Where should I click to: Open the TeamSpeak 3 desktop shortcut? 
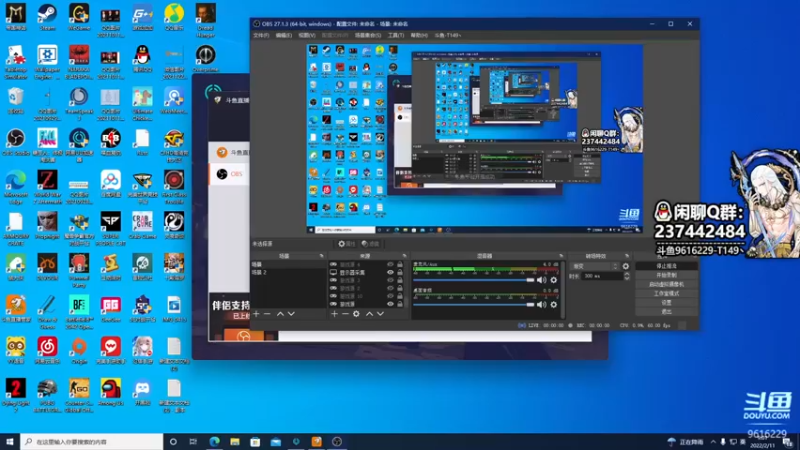point(79,104)
